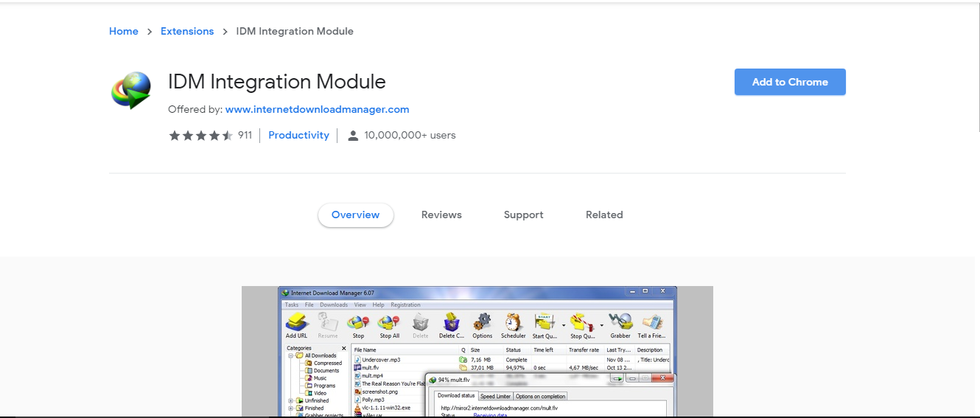
Task: Select the Speed Limiter tab
Action: 496,396
